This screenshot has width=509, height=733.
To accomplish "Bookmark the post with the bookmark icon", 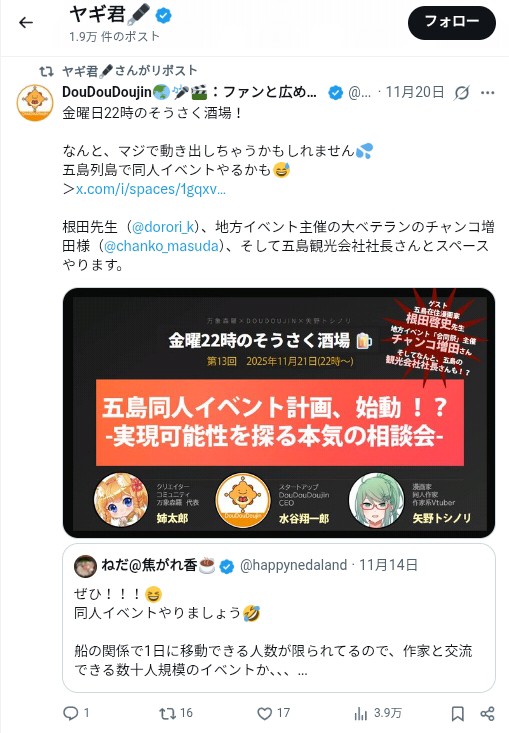I will point(458,713).
